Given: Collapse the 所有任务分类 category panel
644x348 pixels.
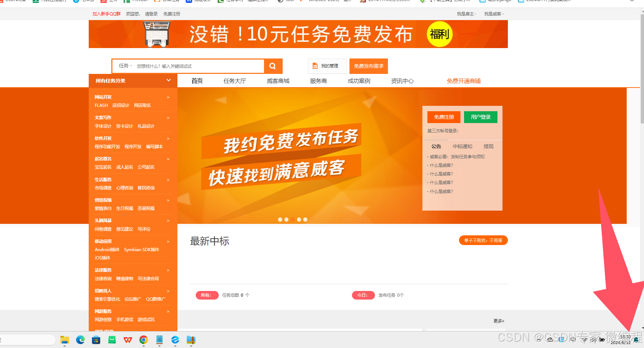Looking at the screenshot, I should click(168, 80).
